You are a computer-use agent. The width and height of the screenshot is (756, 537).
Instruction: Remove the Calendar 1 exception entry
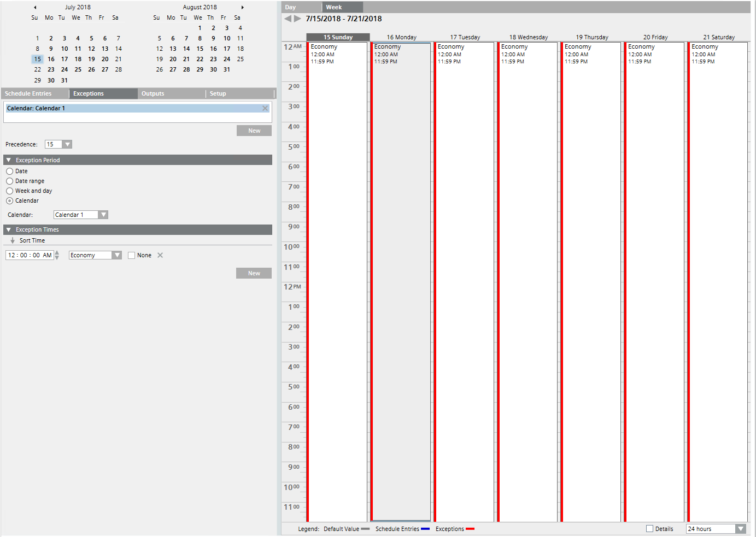265,108
